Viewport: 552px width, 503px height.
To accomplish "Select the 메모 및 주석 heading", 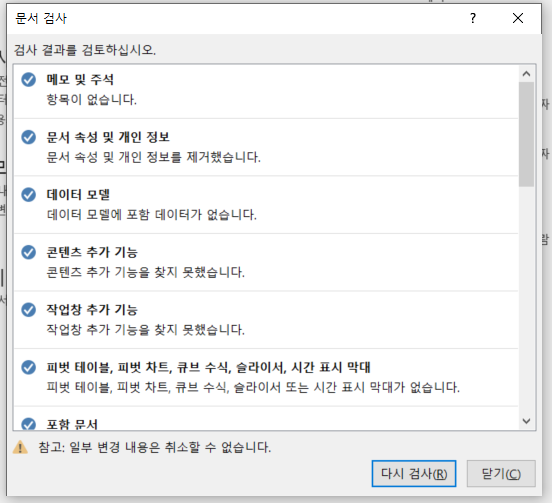I will tap(80, 80).
